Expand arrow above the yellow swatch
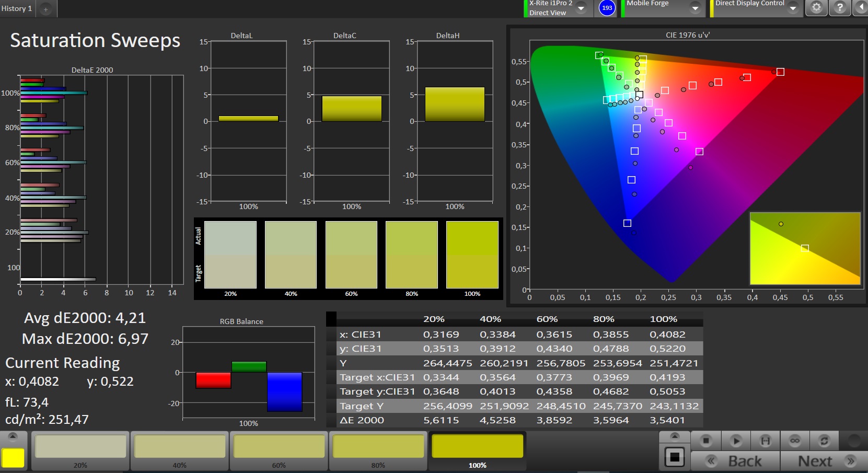The height and width of the screenshot is (473, 868). pyautogui.click(x=13, y=436)
